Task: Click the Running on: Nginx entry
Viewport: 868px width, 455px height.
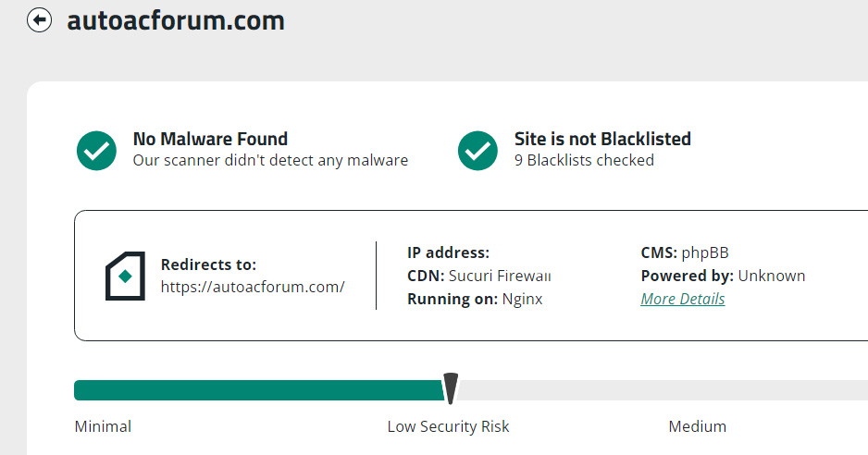Action: click(475, 299)
